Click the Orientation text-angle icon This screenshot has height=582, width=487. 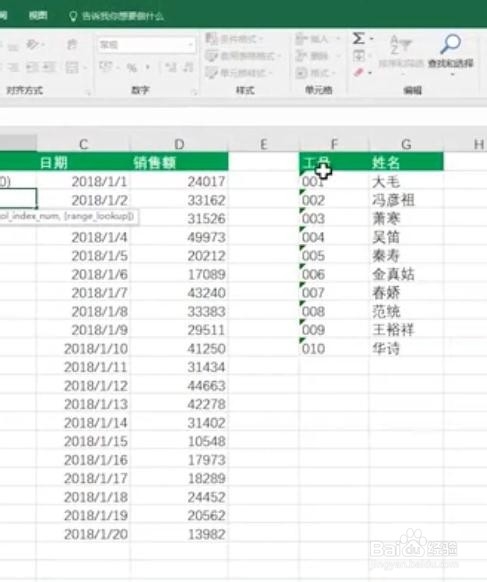(x=32, y=45)
